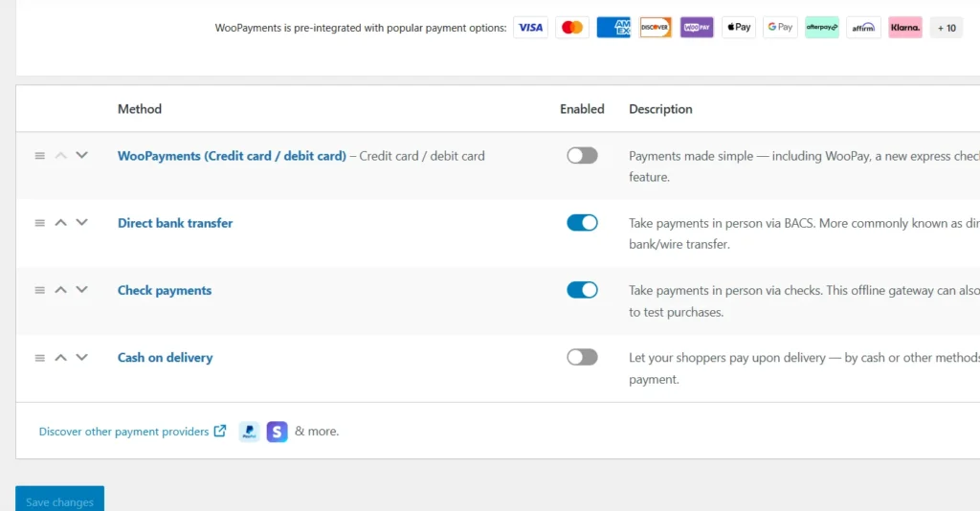The width and height of the screenshot is (980, 511).
Task: Move Cash on delivery down
Action: click(x=82, y=357)
